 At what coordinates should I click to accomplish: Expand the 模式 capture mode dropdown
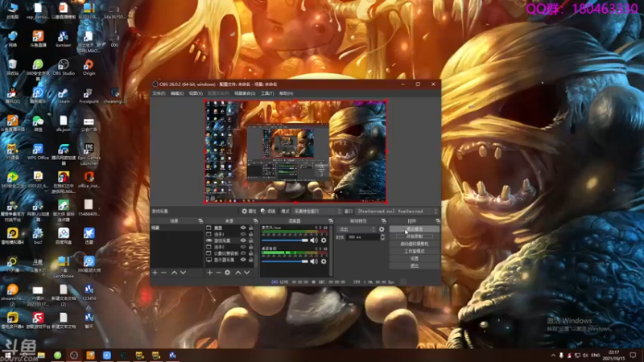[x=317, y=212]
